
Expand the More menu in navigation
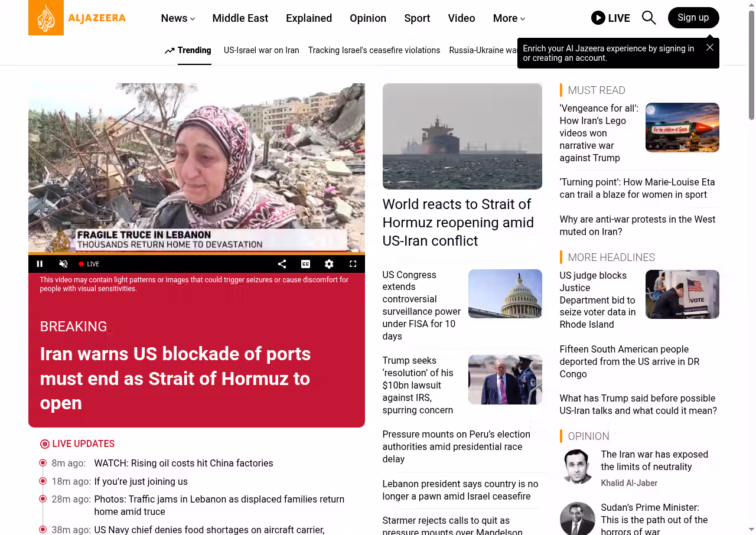(x=509, y=18)
